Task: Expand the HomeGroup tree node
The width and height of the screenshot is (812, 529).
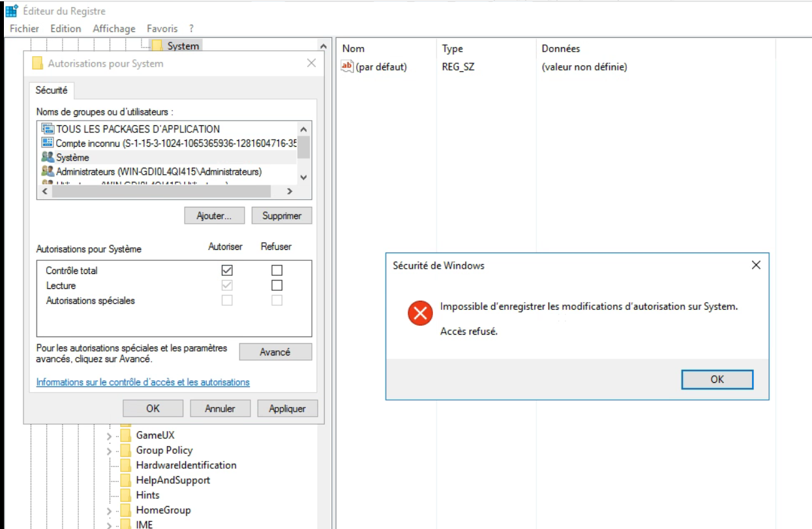Action: [109, 510]
